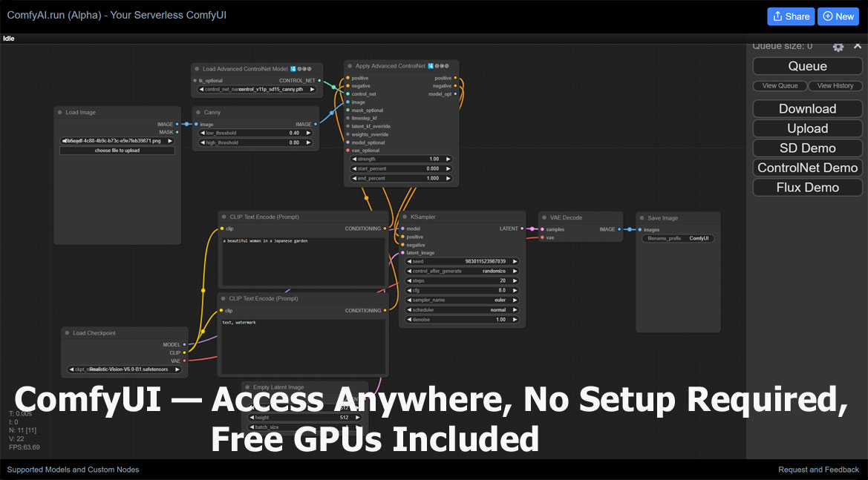
Task: Collapse the Load Image node via its title dot
Action: 59,113
